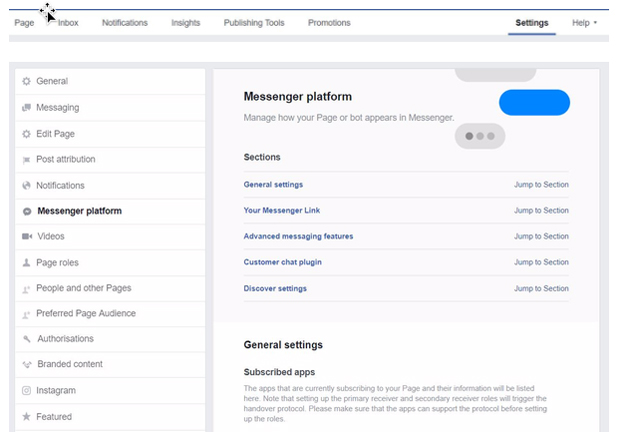Go to the Page tab

[x=24, y=23]
